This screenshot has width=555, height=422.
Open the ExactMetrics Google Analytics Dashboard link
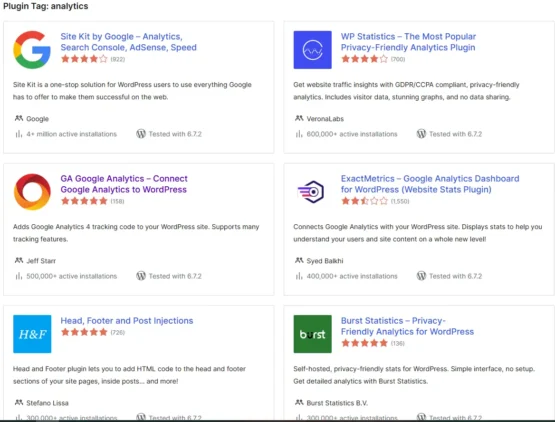(430, 184)
